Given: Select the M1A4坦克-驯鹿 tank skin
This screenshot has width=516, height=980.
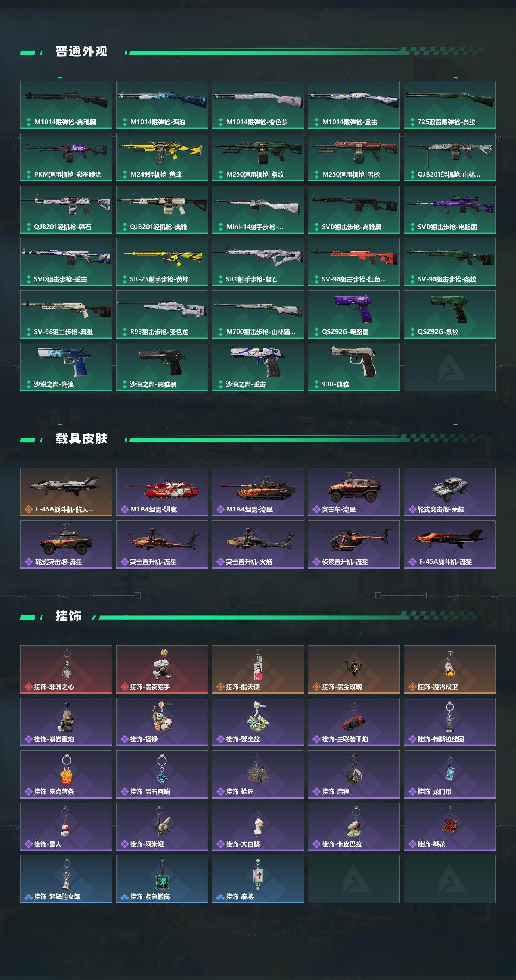Looking at the screenshot, I should (x=162, y=492).
